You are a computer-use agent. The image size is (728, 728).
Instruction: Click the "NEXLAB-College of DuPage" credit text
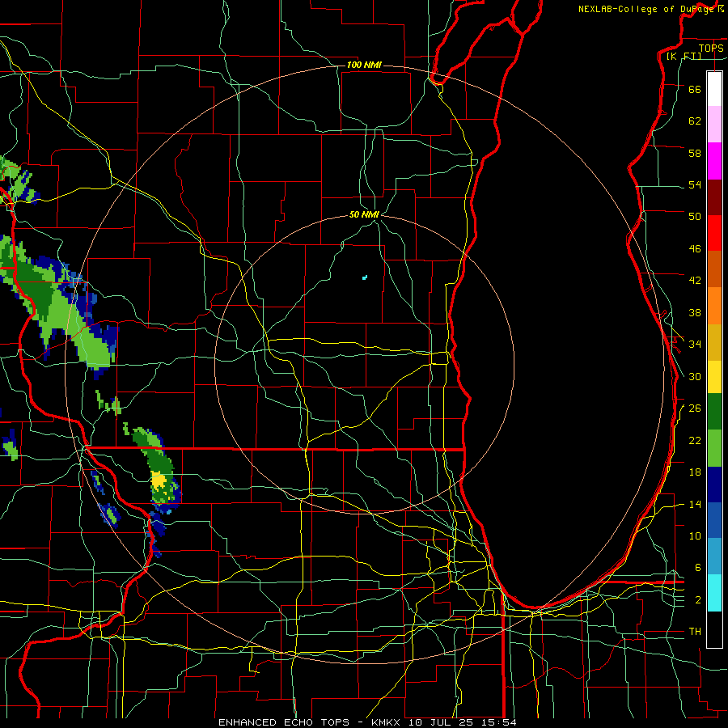pyautogui.click(x=646, y=9)
